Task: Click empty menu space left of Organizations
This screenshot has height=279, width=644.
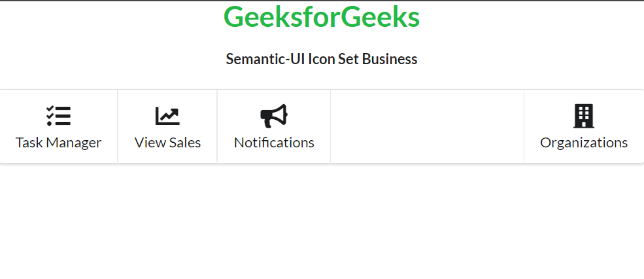Action: 427,126
